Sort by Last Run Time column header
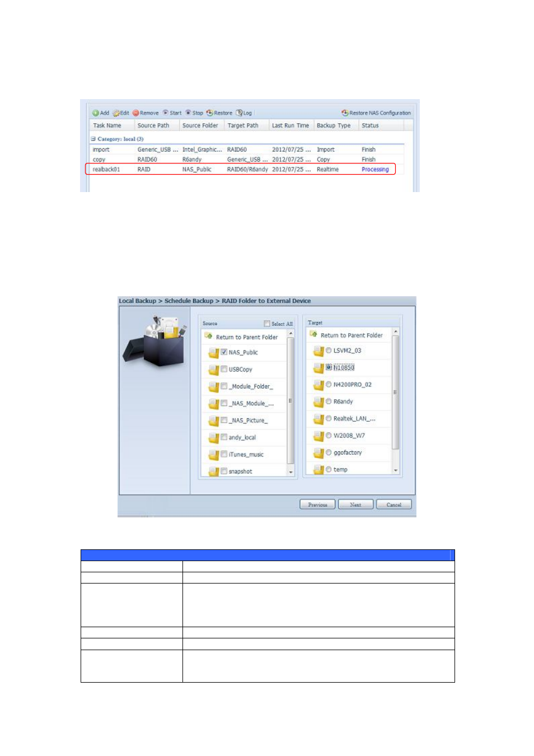 click(291, 125)
